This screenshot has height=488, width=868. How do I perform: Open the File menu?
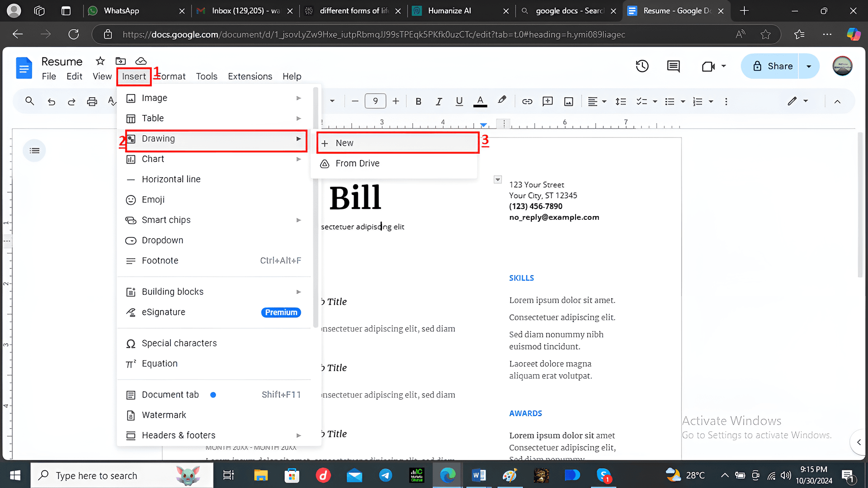pyautogui.click(x=49, y=76)
